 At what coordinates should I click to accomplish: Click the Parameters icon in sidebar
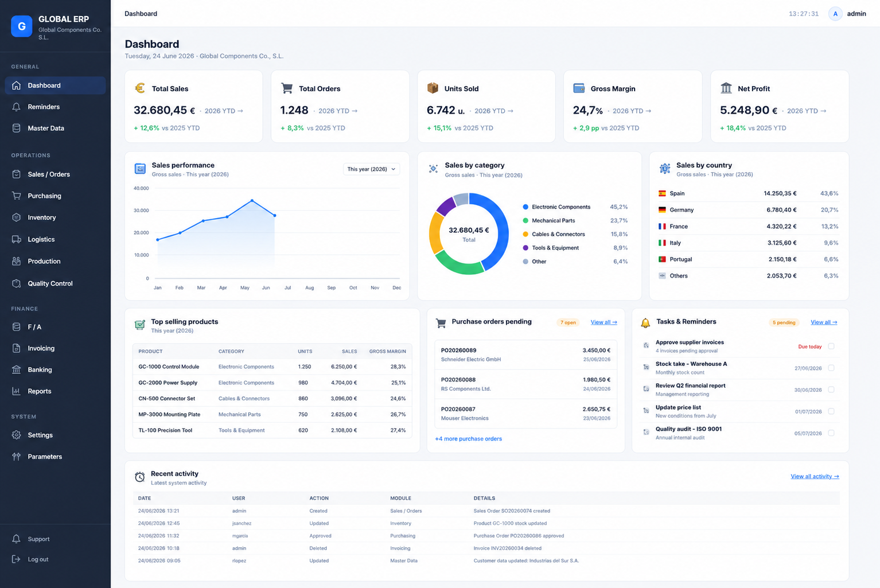16,457
